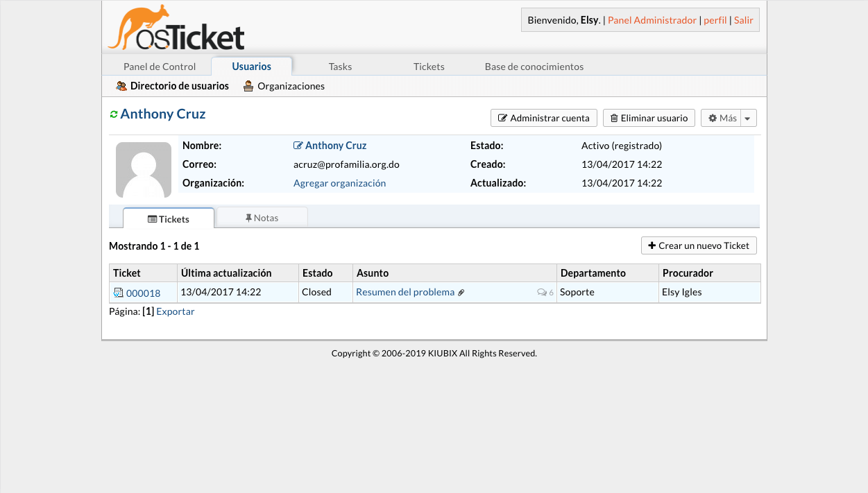
Task: Go to Panel de Control tab
Action: coord(160,67)
